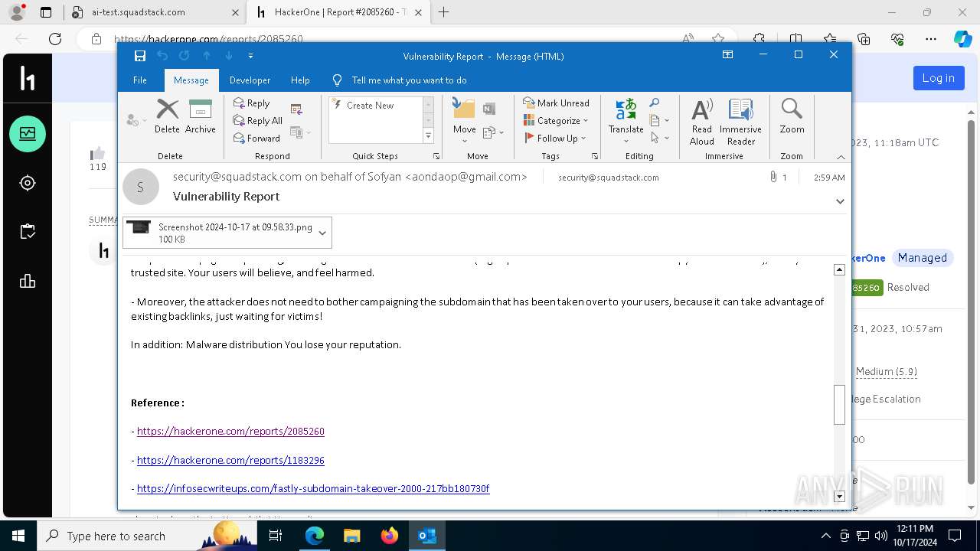Open the Junk dropdown in the Delete group
Viewport: 980px width, 551px height.
pyautogui.click(x=136, y=120)
